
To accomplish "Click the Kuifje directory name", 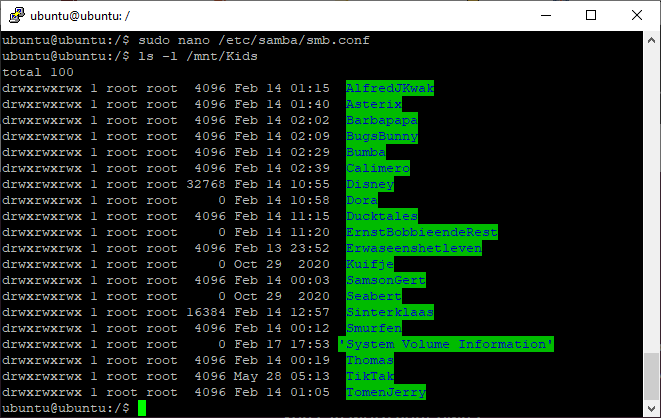I will click(x=370, y=264).
